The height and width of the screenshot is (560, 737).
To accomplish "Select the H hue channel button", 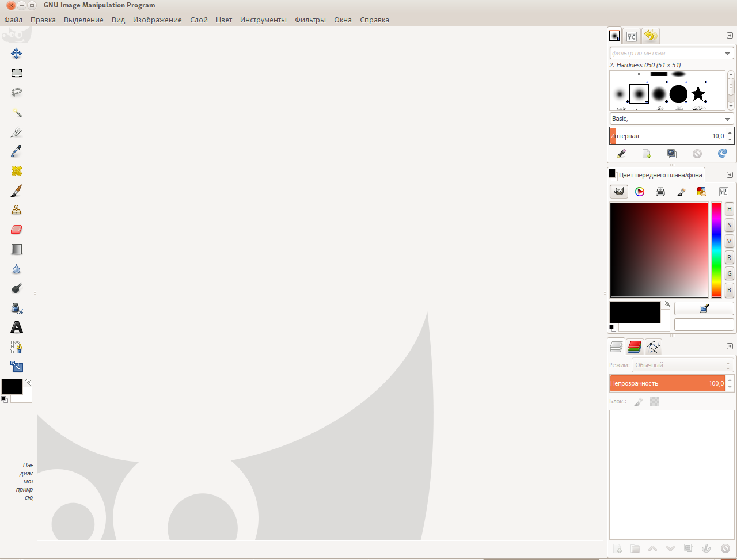I will coord(730,209).
